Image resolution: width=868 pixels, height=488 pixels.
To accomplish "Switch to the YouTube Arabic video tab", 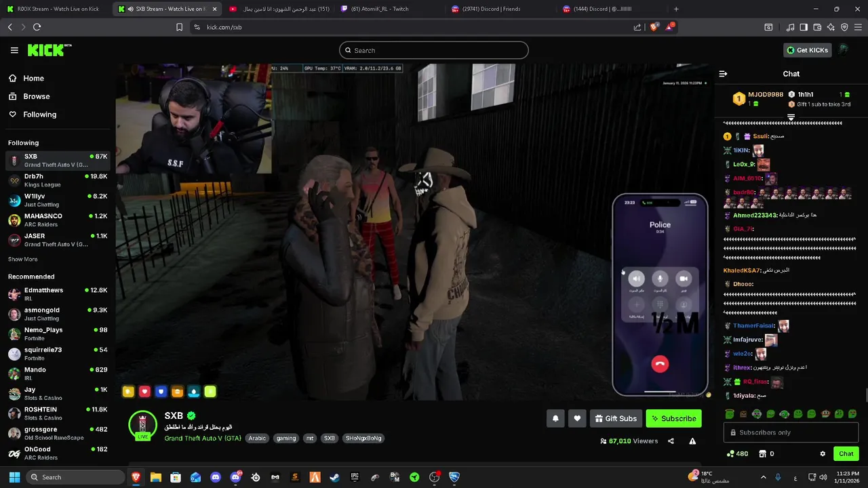I will tap(278, 9).
